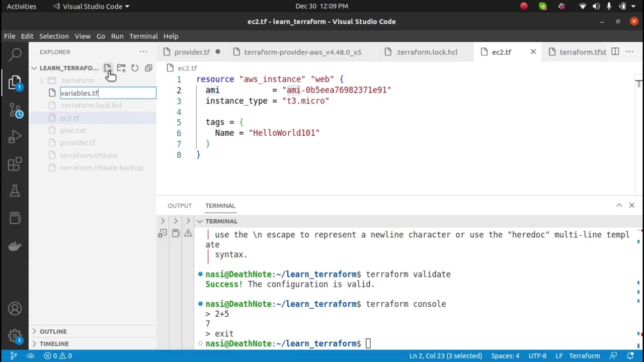
Task: Open the Edit menu
Action: pyautogui.click(x=27, y=36)
